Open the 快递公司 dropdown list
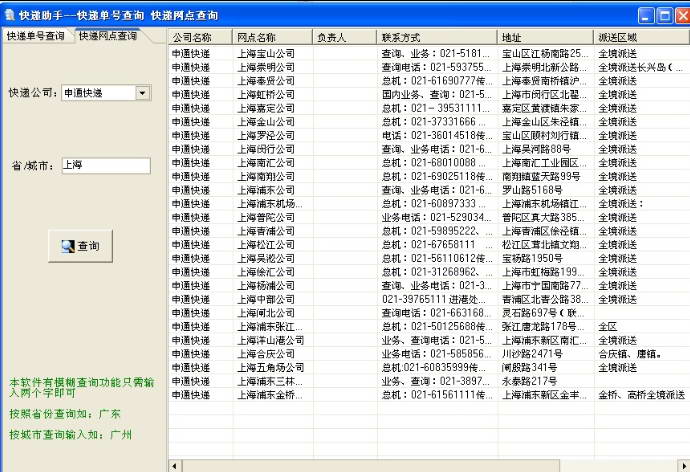This screenshot has width=690, height=472. [142, 93]
